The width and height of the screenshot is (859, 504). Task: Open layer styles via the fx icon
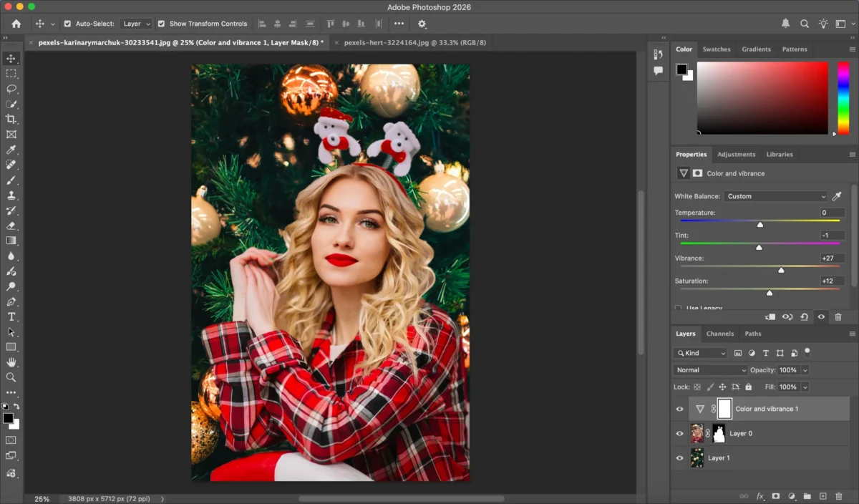click(x=759, y=496)
